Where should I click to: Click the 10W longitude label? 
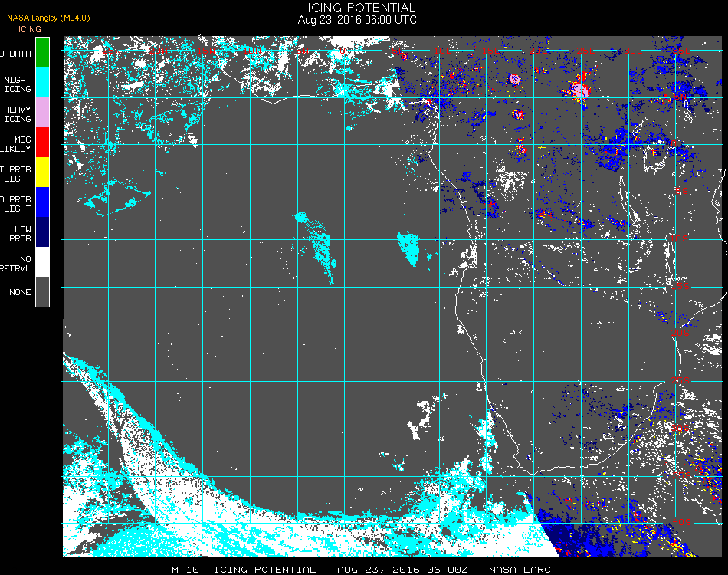pos(253,51)
